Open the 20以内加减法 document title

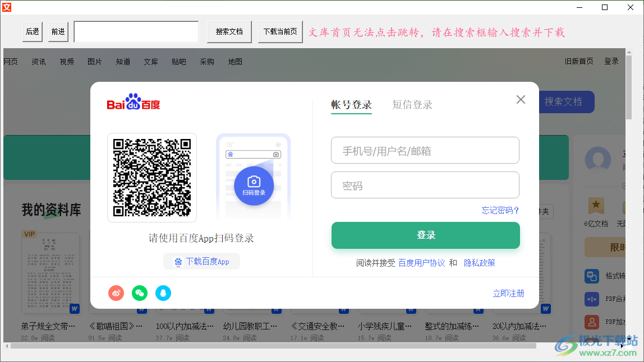[519, 326]
